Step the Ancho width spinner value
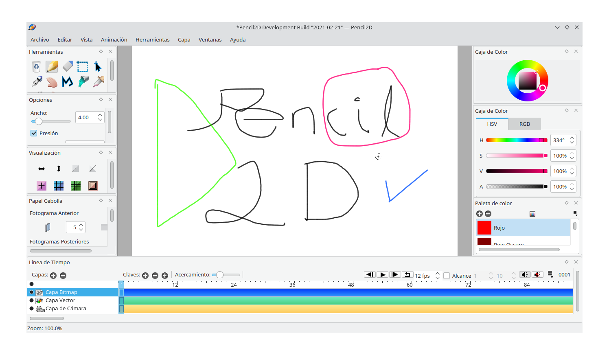 click(x=100, y=117)
